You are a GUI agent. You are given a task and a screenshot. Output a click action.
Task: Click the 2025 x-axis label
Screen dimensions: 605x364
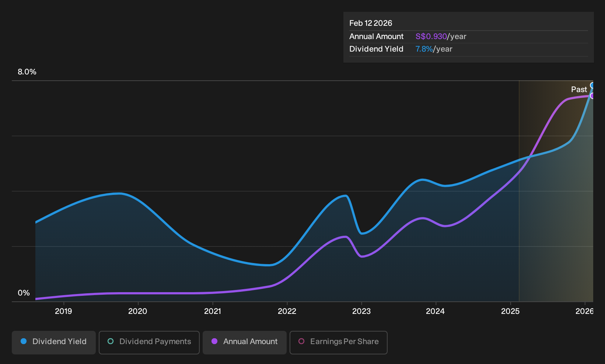pyautogui.click(x=510, y=311)
